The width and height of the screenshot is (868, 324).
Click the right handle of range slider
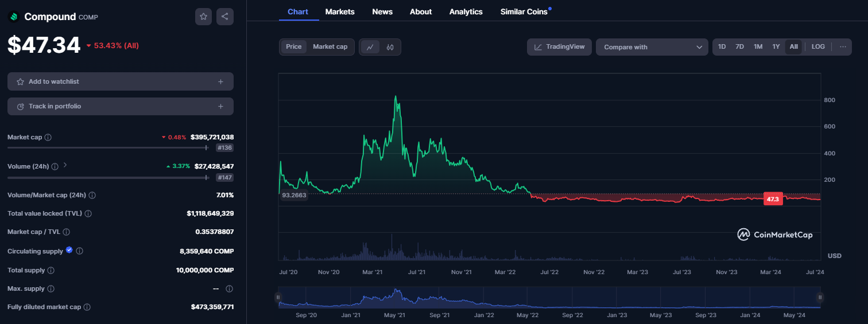coord(820,297)
